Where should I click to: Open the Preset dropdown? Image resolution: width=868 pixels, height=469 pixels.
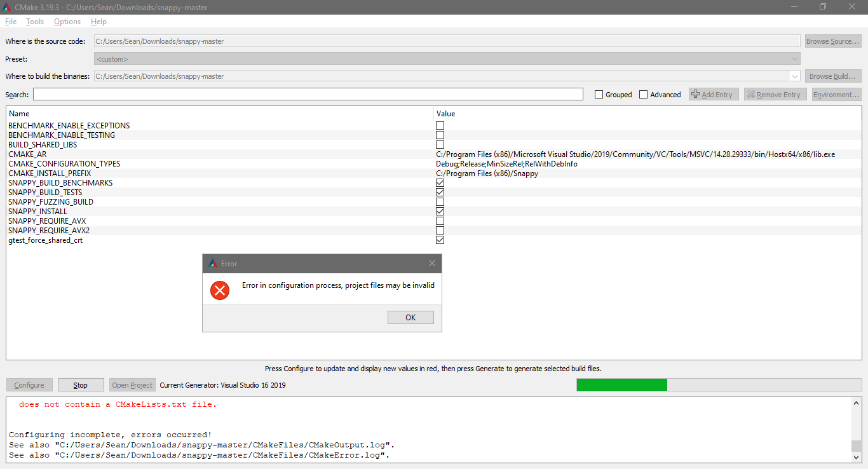click(795, 58)
